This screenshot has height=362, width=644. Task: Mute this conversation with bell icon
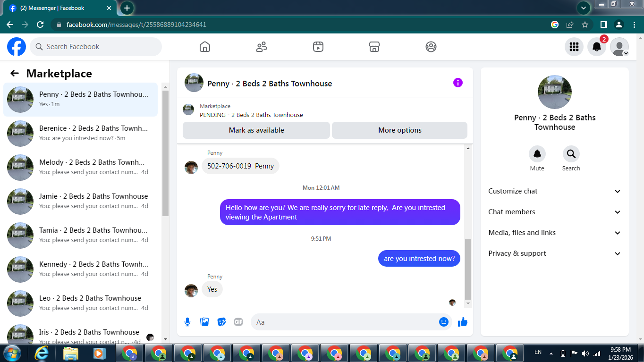click(x=537, y=154)
